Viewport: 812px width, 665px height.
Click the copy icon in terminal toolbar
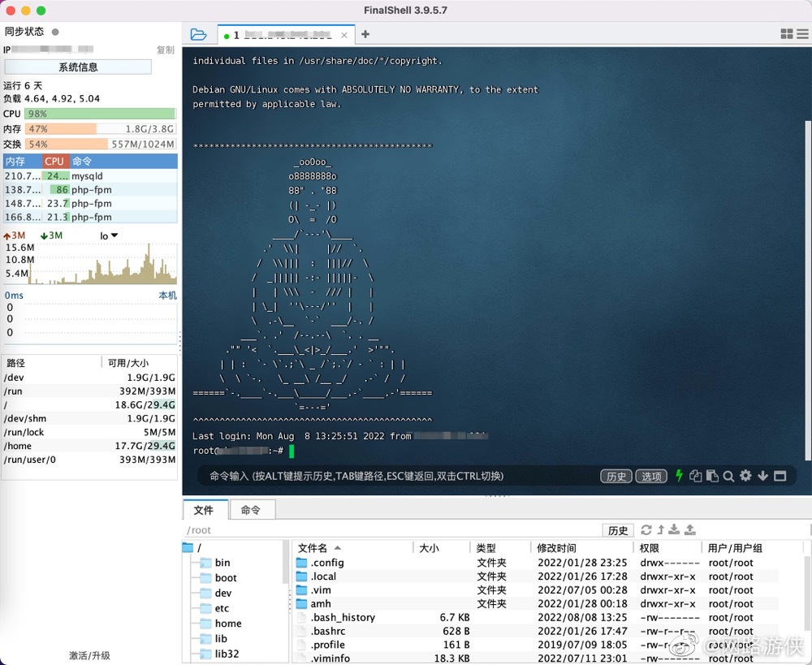pyautogui.click(x=696, y=476)
